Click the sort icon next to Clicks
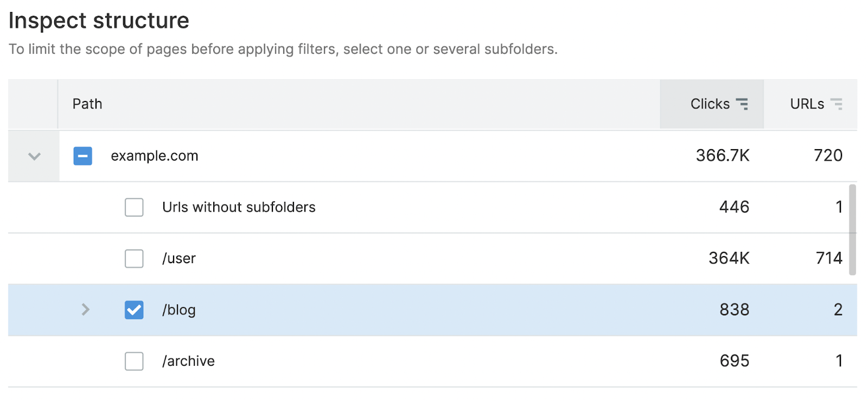Viewport: 868px width, 401px height. [743, 103]
